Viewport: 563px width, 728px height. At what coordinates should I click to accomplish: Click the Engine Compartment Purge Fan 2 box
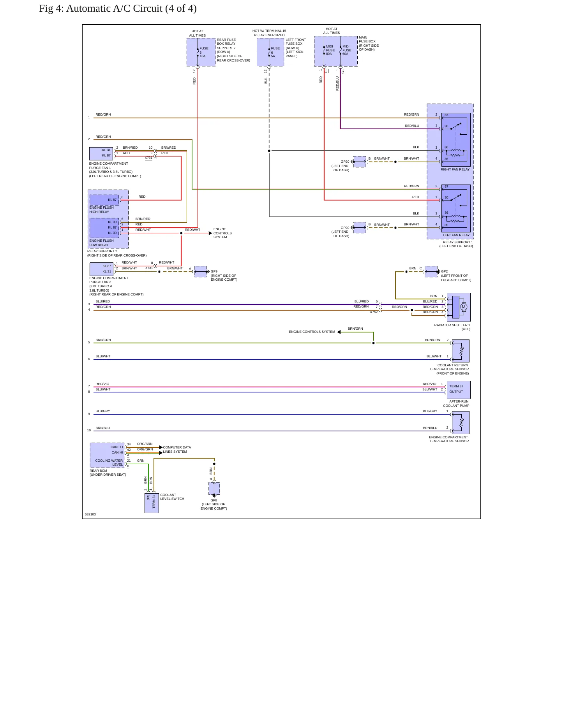[101, 269]
